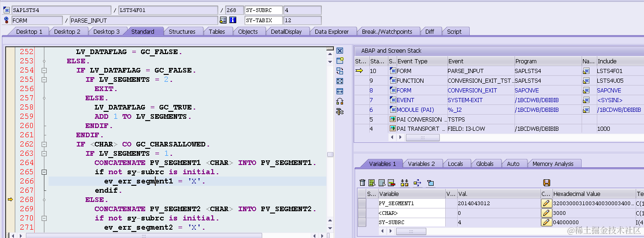Open the Data Explorer tab
The image size is (644, 238).
[x=331, y=31]
